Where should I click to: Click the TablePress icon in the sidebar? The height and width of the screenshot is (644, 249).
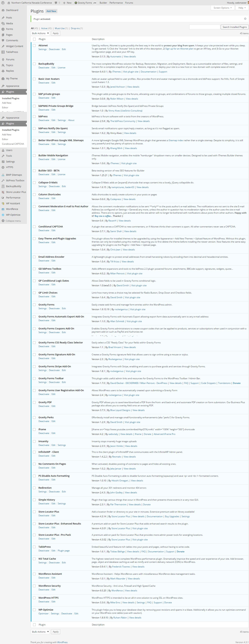point(3,52)
